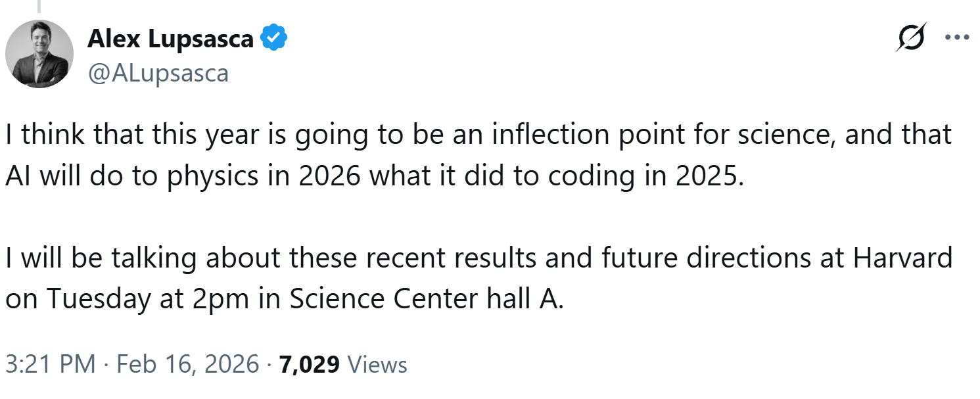Click the text Tuesday at 2pm

point(137,298)
